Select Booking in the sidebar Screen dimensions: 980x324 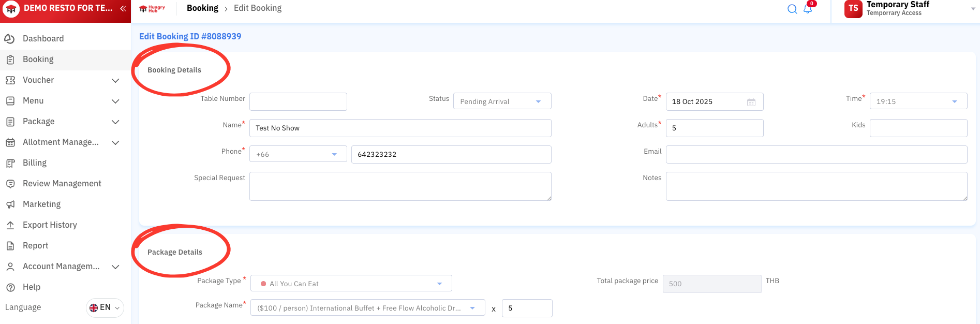[65, 60]
